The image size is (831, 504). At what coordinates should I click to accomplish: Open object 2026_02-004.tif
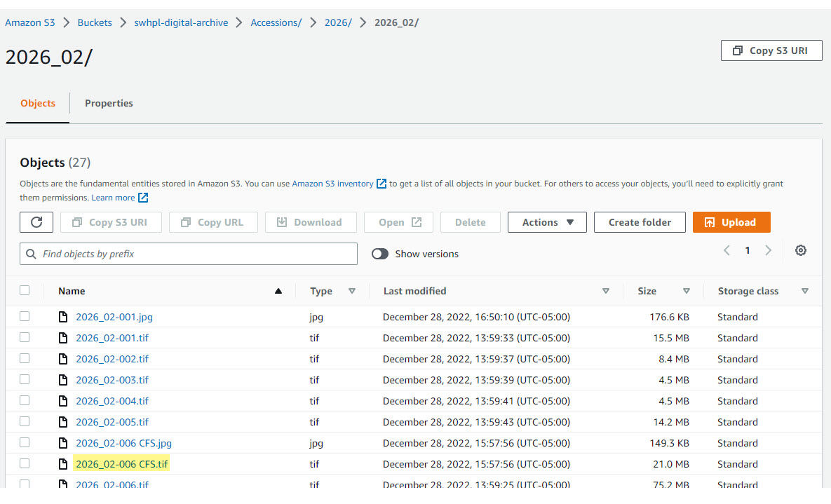112,401
